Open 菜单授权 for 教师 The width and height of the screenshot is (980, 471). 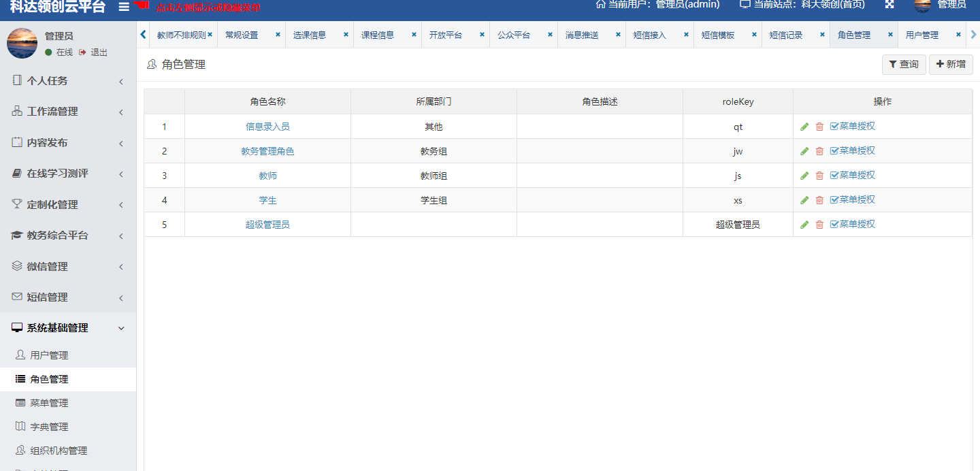pyautogui.click(x=853, y=175)
